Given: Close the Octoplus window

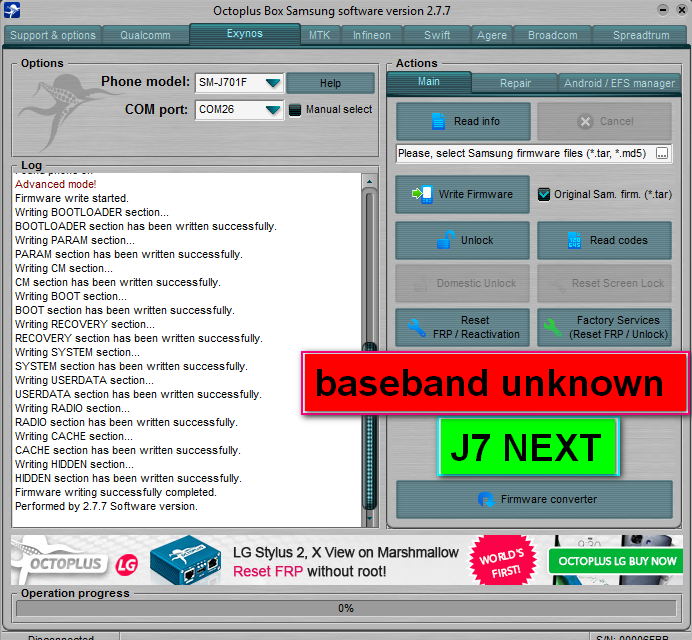Looking at the screenshot, I should click(x=682, y=10).
